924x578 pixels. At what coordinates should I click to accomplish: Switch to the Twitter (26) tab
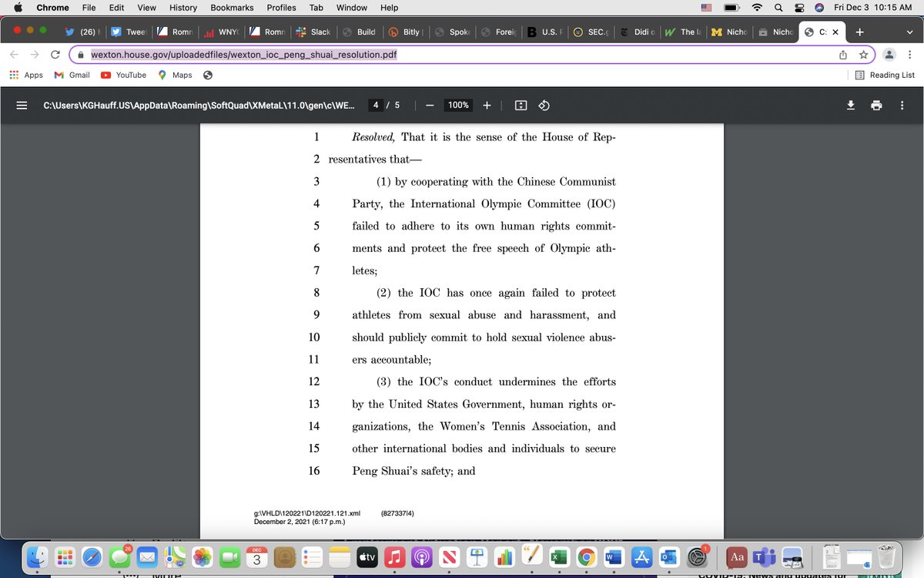[x=82, y=32]
